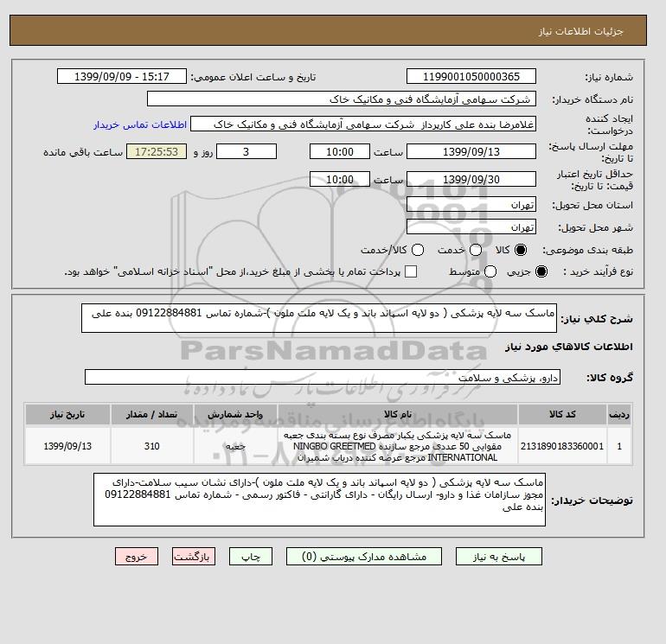
Task: Click the goods group دارو، پزشکی و سلامت field
Action: (x=323, y=377)
